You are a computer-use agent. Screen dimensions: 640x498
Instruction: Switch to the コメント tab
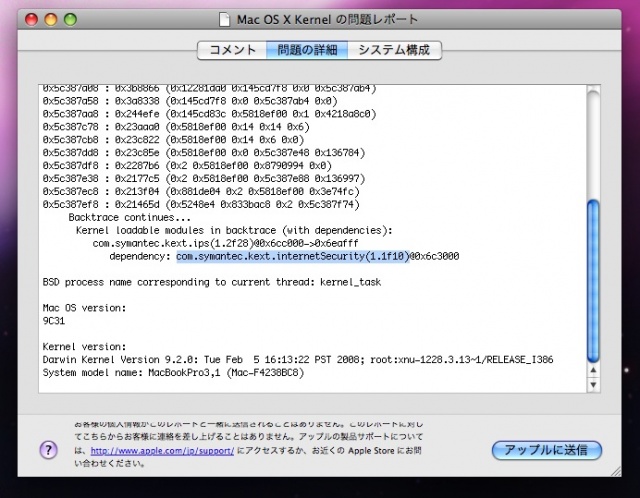232,50
